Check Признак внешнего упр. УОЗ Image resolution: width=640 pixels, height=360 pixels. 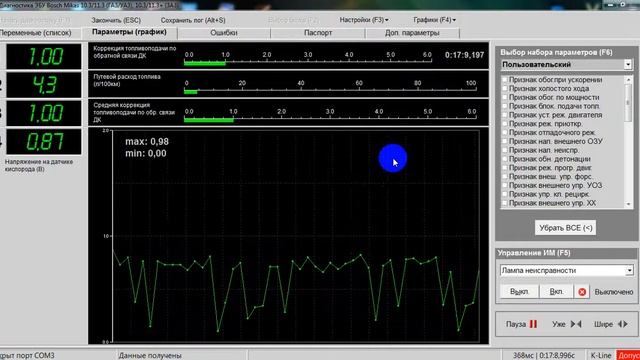click(x=505, y=185)
